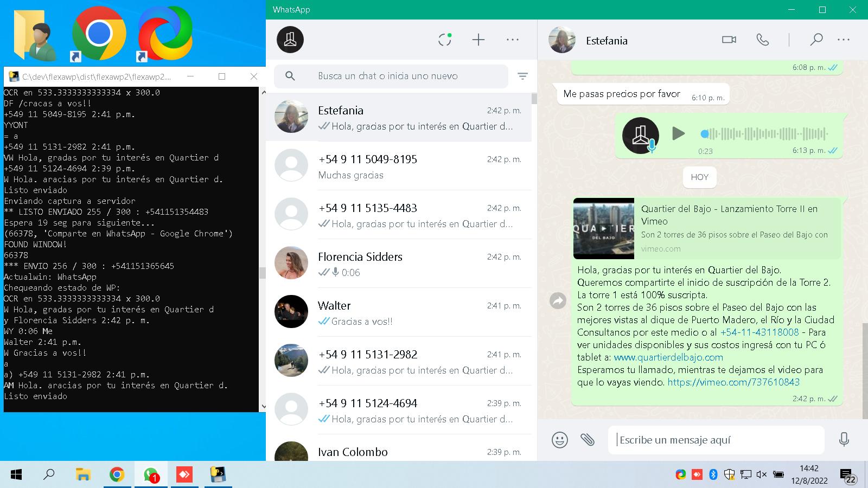This screenshot has width=868, height=488.
Task: Open the notification center with 22 badge
Action: click(848, 475)
